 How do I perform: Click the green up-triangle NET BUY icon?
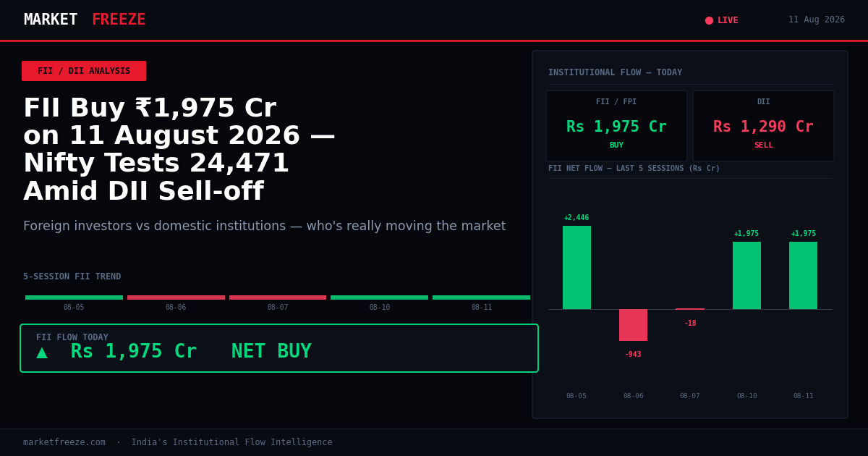pyautogui.click(x=42, y=352)
